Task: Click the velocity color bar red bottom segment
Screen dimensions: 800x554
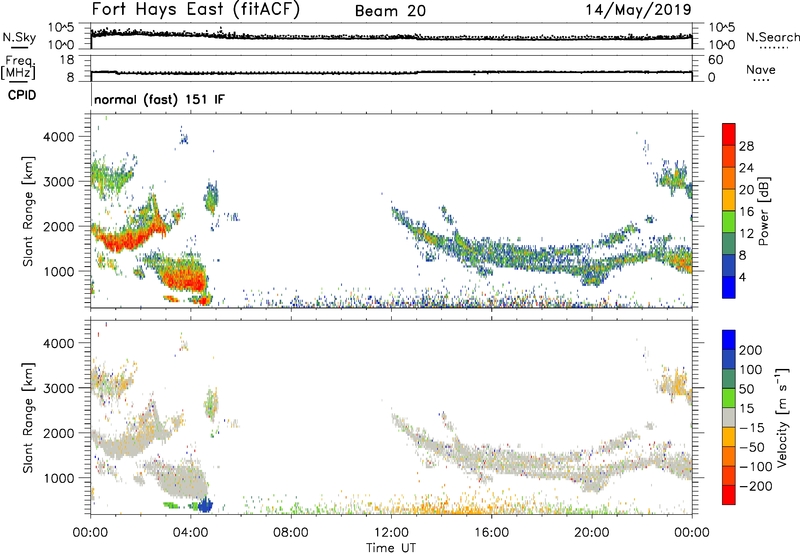Action: (x=729, y=495)
